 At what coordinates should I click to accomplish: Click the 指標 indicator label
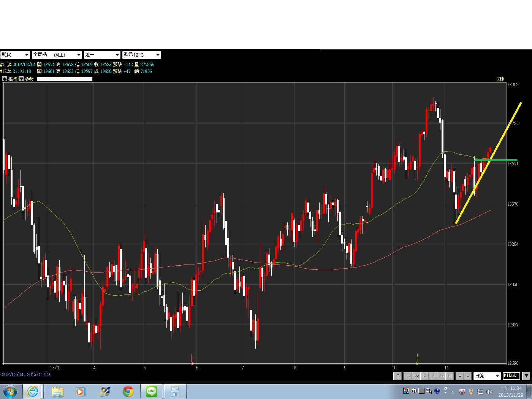click(13, 79)
